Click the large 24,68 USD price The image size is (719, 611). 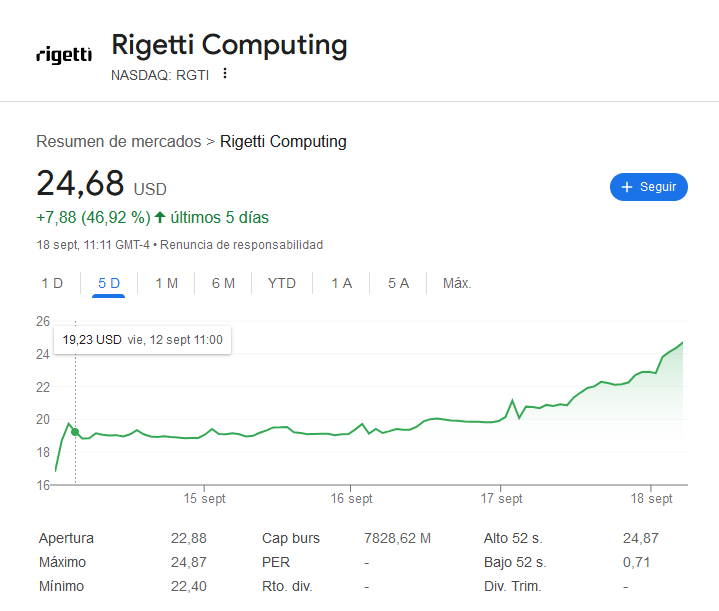coord(81,184)
